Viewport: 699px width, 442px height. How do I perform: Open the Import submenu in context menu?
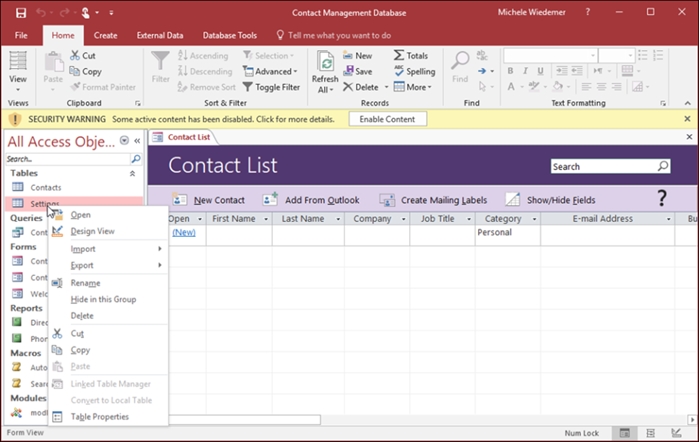[x=108, y=249]
